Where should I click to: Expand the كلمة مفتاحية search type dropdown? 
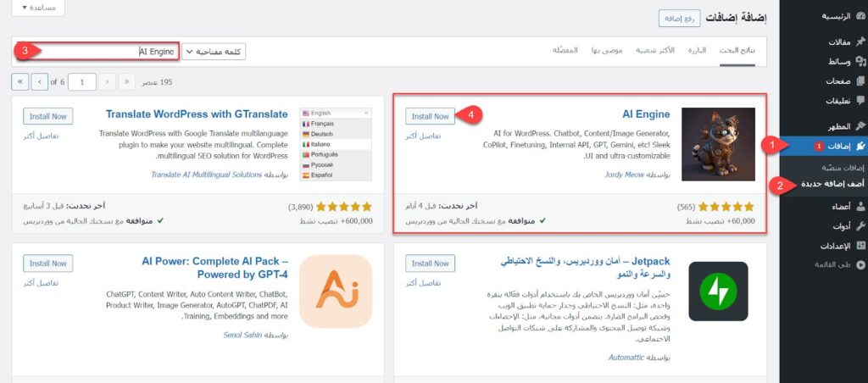213,52
